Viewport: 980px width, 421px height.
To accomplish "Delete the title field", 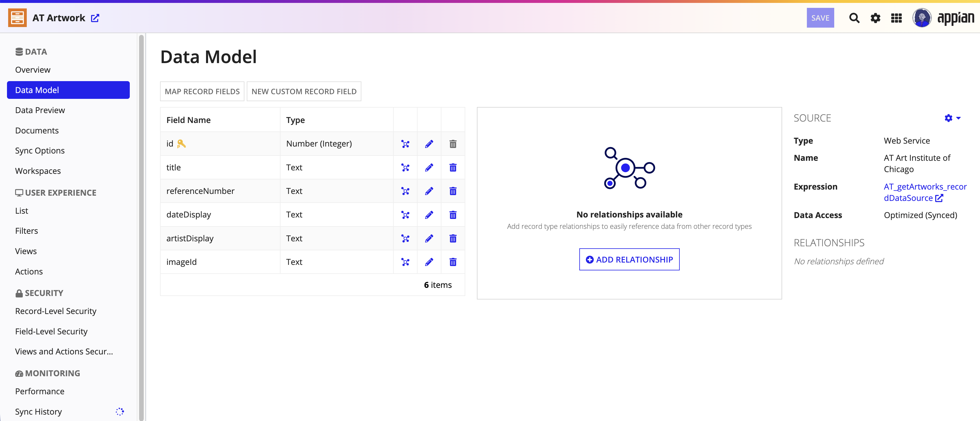I will tap(453, 167).
